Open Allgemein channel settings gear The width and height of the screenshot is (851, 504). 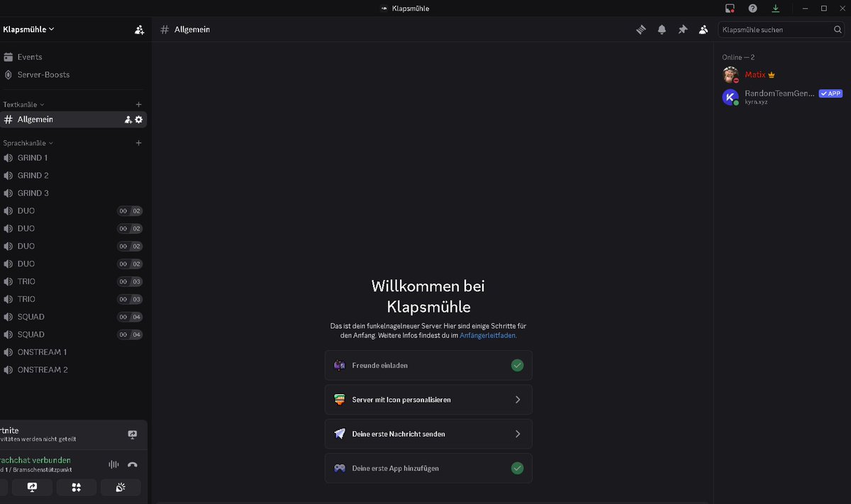pyautogui.click(x=138, y=120)
